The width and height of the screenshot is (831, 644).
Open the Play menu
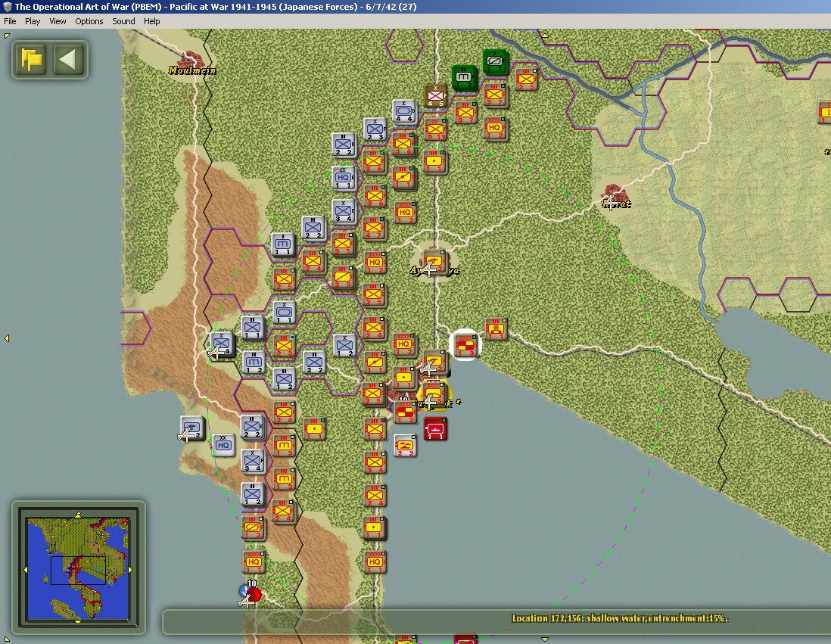(x=33, y=21)
